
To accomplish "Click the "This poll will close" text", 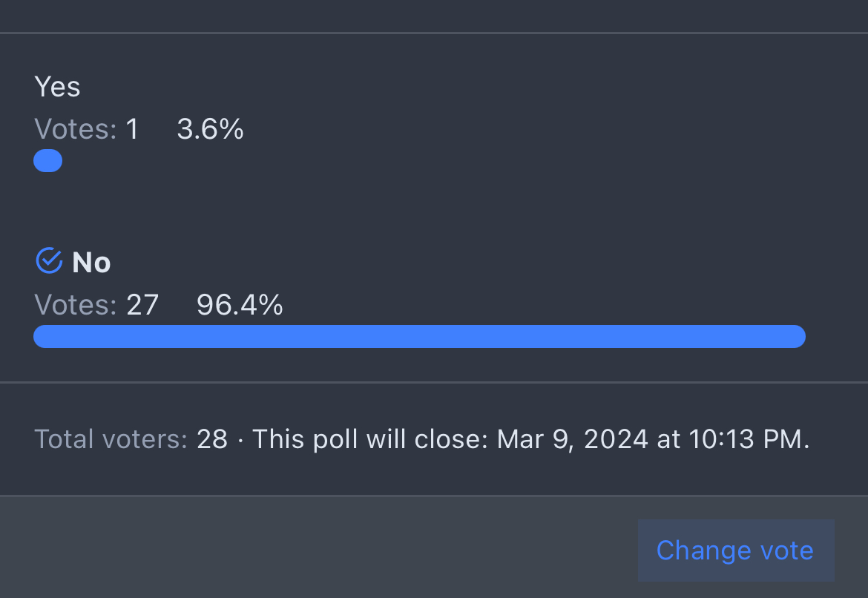I will point(369,439).
